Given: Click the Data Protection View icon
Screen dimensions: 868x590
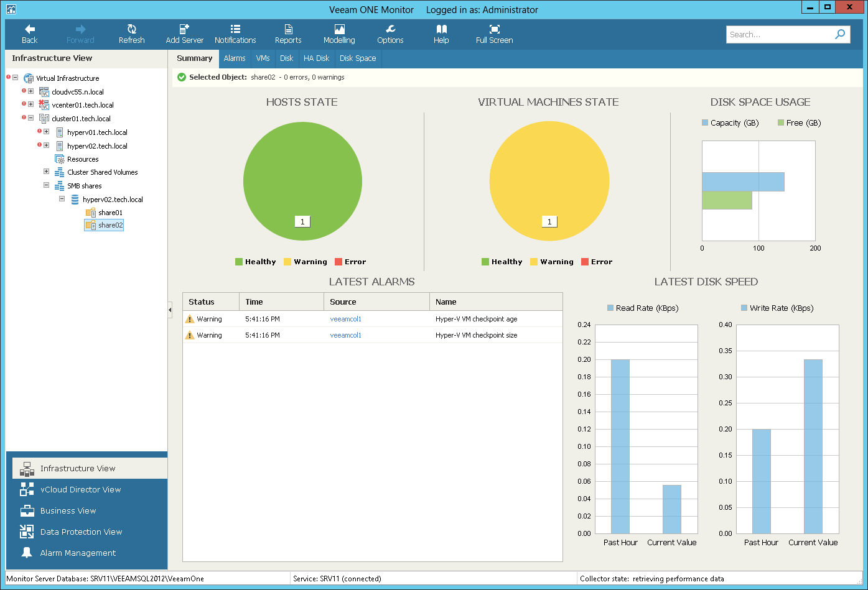Looking at the screenshot, I should (27, 532).
